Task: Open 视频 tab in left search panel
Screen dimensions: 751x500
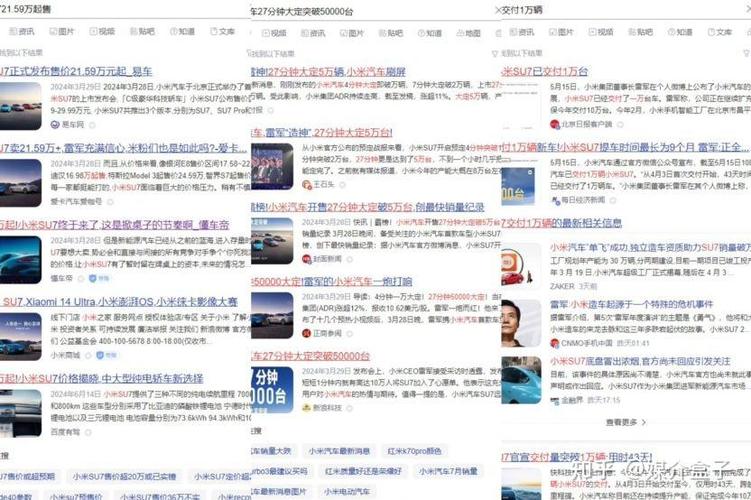Action: tap(102, 32)
